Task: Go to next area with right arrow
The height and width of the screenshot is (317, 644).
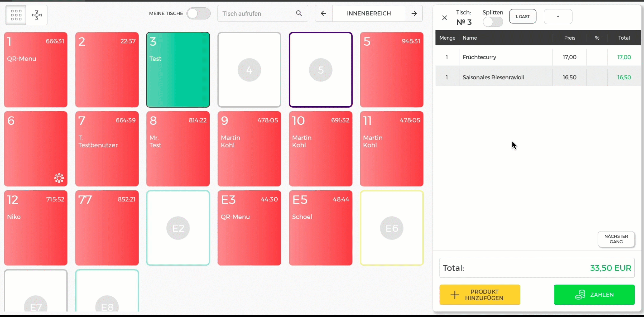Action: tap(414, 13)
